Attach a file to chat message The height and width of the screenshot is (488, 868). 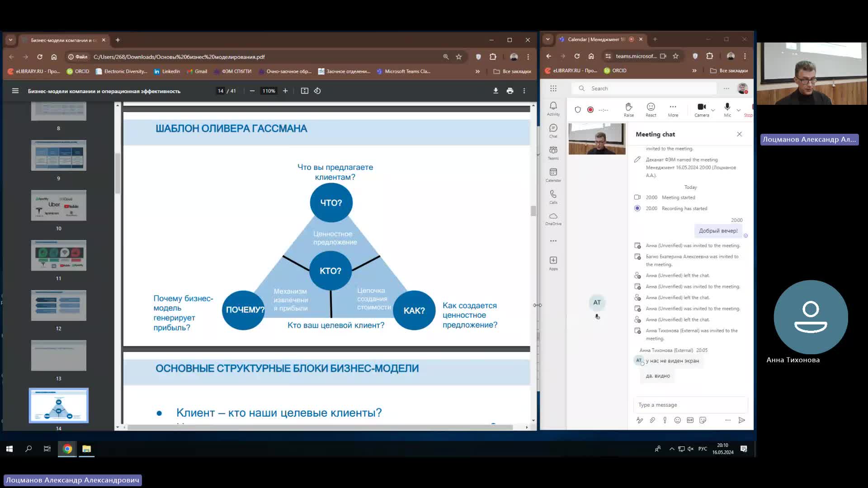[x=652, y=420]
